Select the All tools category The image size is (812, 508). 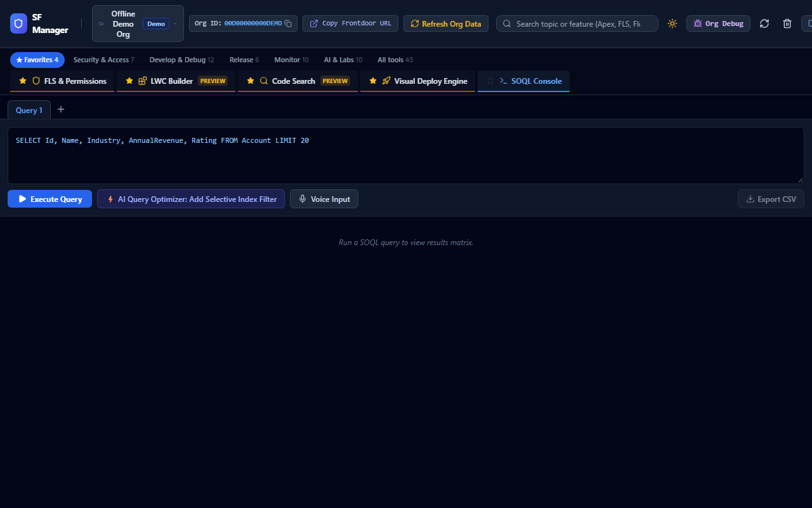pyautogui.click(x=395, y=60)
